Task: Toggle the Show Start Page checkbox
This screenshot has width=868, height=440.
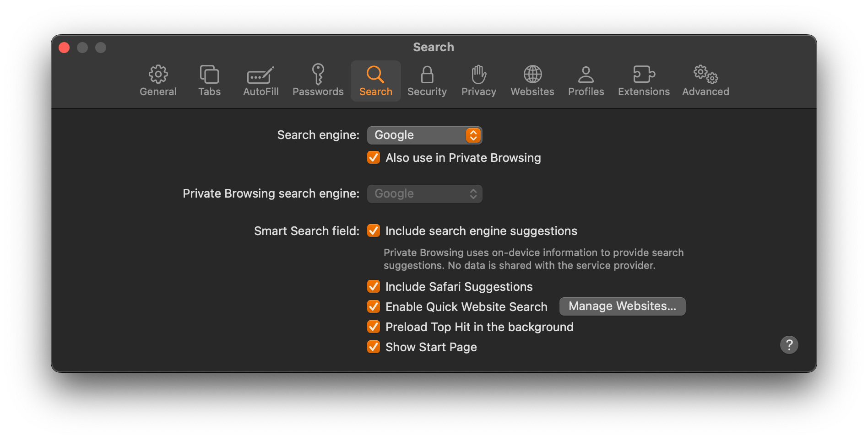Action: (374, 347)
